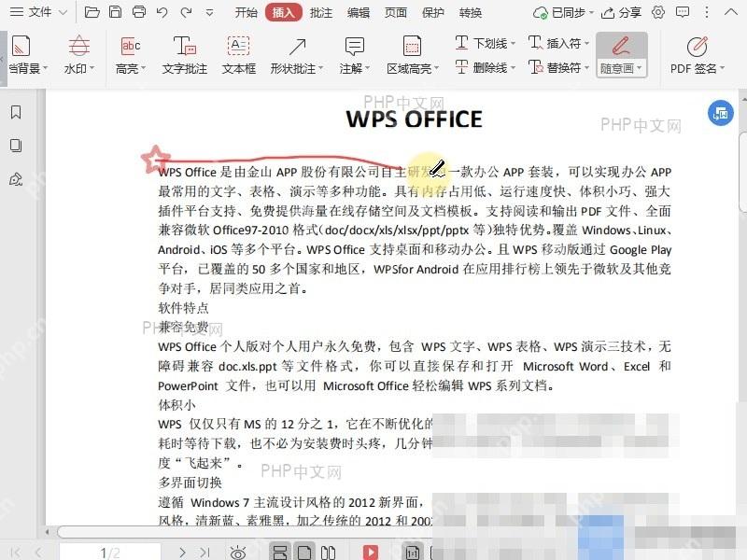Click the print icon
Viewport: 747px width, 560px height.
pos(139,12)
